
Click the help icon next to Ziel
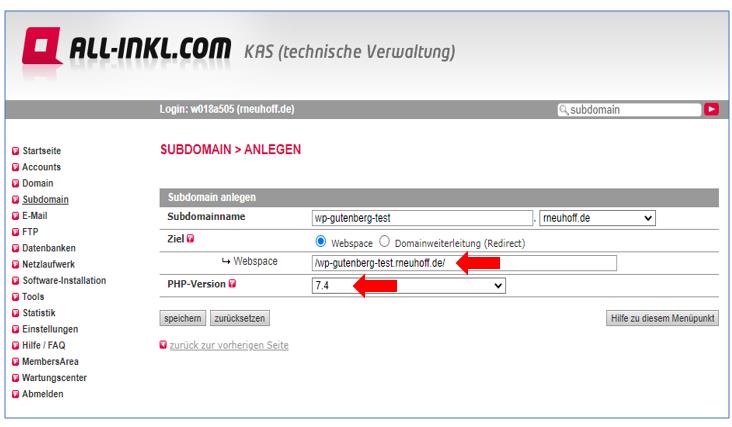(x=191, y=241)
